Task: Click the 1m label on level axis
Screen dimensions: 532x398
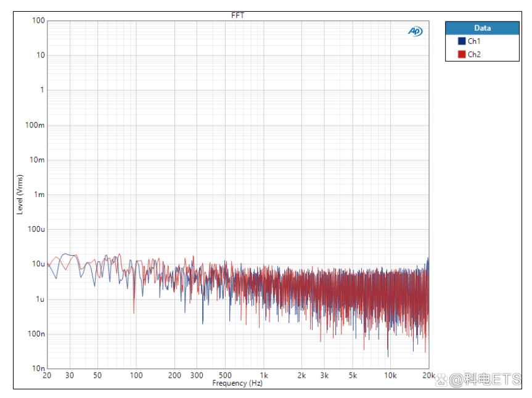Action: tap(39, 195)
